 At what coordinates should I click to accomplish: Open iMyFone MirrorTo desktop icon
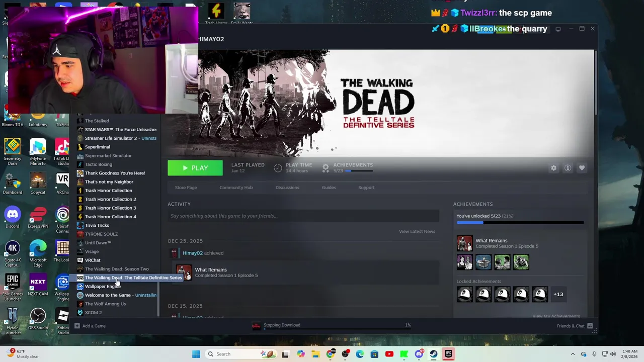click(38, 152)
